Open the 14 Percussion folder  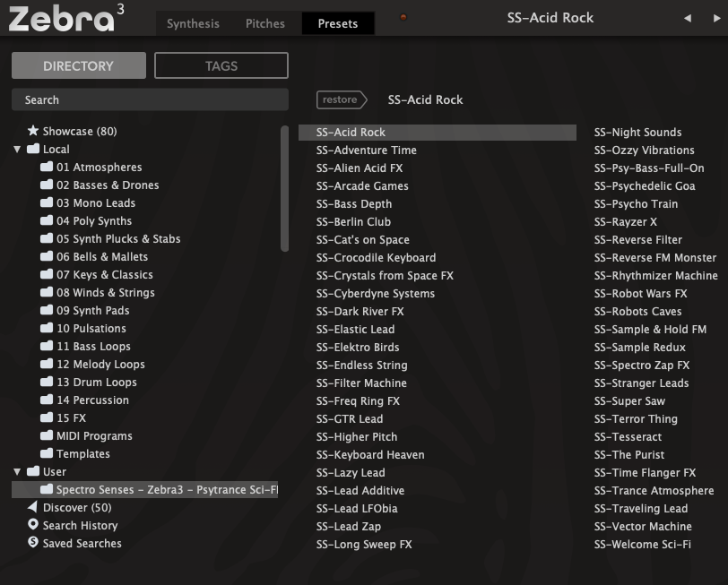[92, 400]
